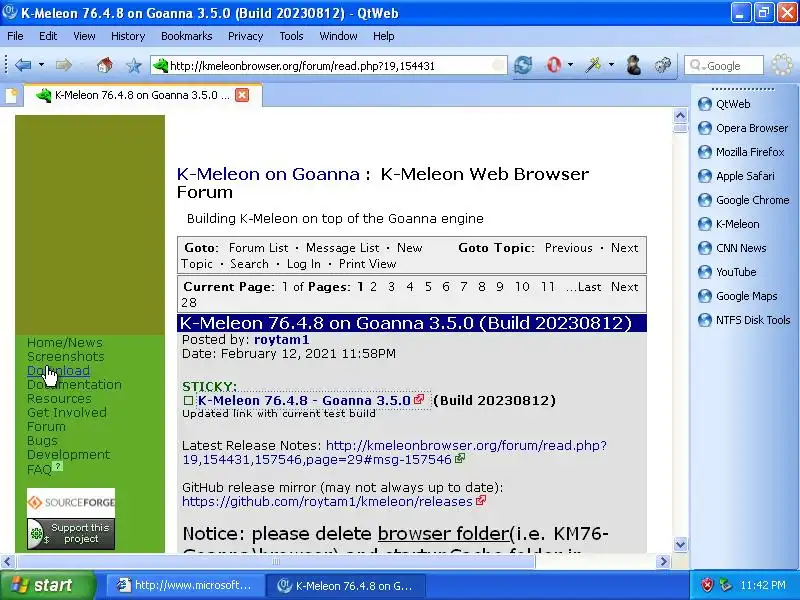Open the Mozilla Firefox sidebar bookmark
The width and height of the screenshot is (800, 600).
tap(741, 152)
